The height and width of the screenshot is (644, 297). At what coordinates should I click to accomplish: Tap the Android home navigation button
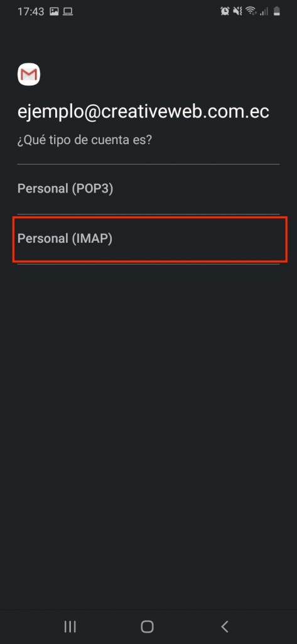(147, 626)
